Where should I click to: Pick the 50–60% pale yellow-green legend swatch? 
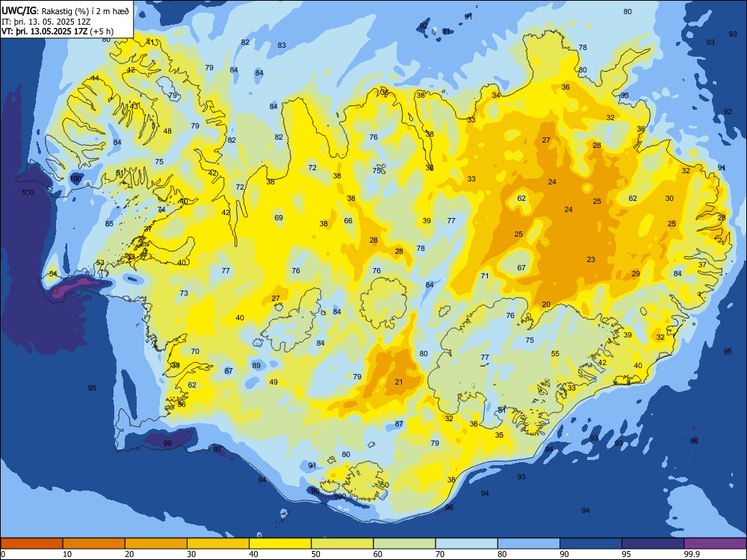click(x=342, y=544)
